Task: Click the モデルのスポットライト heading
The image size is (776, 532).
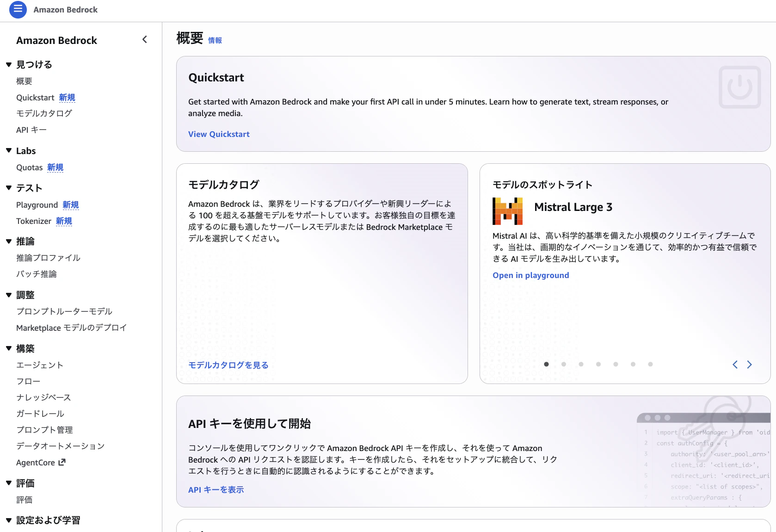Action: click(542, 185)
